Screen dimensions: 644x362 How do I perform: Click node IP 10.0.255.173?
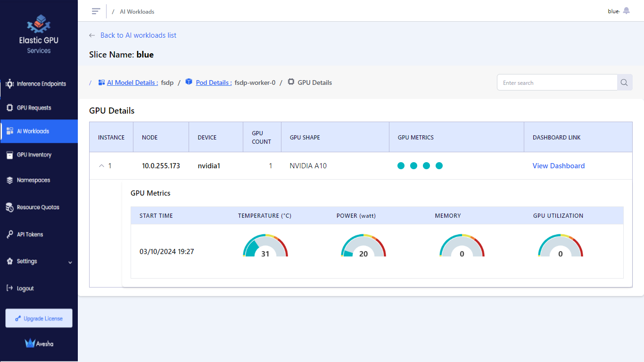pos(161,166)
